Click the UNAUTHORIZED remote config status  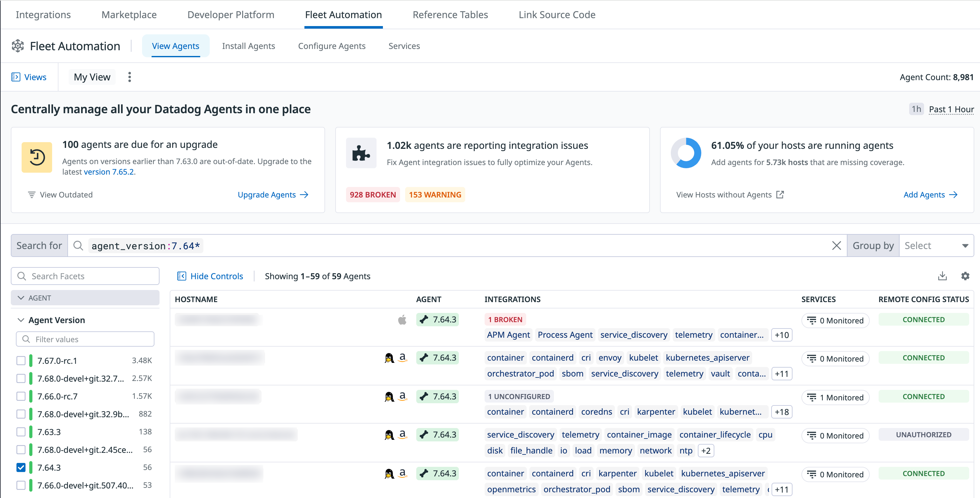coord(923,435)
